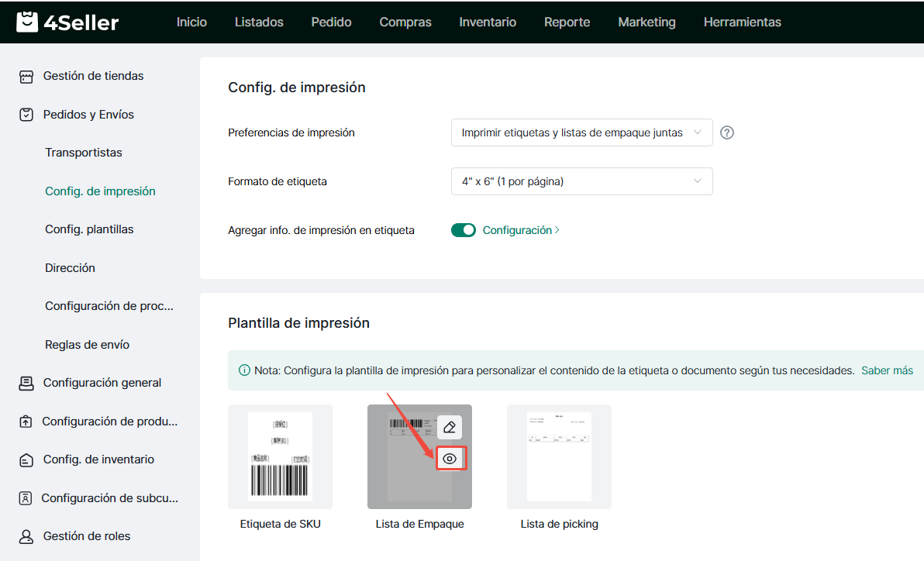Click the Configuración general sidebar icon
The image size is (924, 561).
pyautogui.click(x=27, y=383)
